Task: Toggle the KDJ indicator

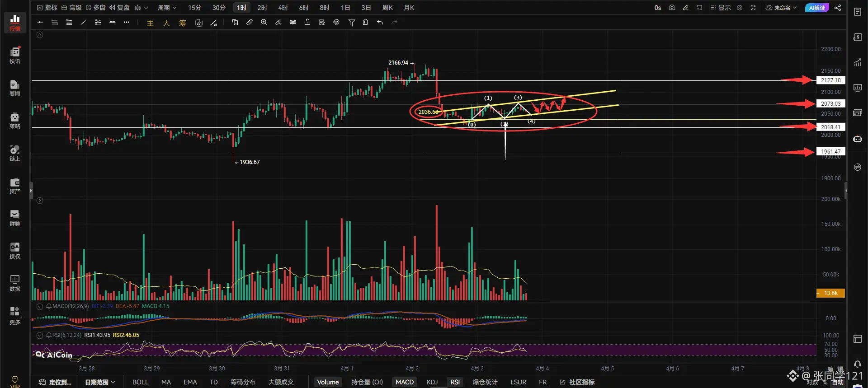Action: coord(432,382)
